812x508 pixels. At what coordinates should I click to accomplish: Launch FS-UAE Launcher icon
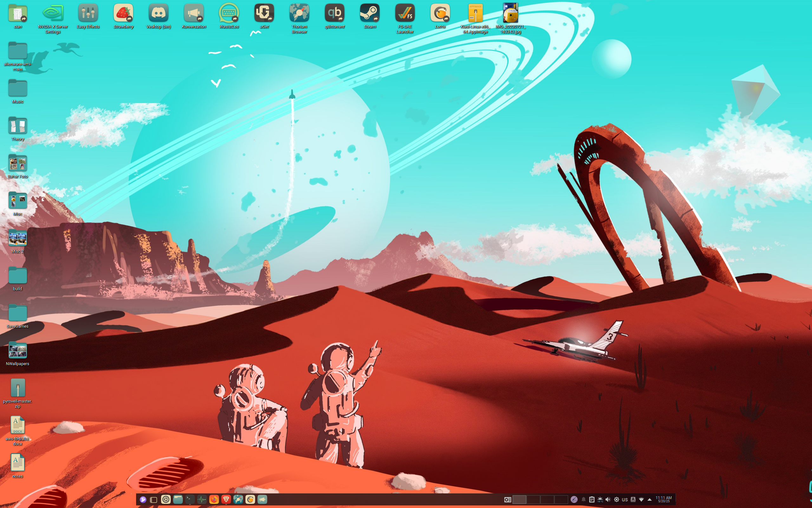tap(405, 18)
